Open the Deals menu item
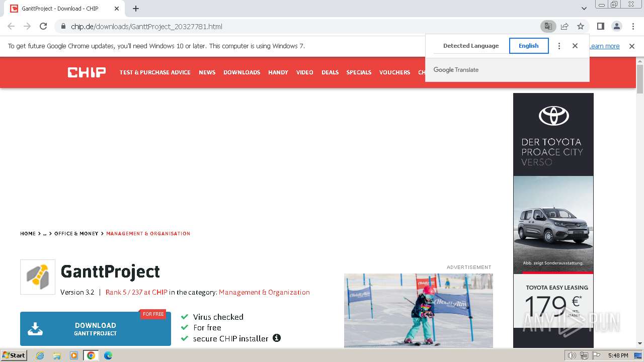 point(330,72)
